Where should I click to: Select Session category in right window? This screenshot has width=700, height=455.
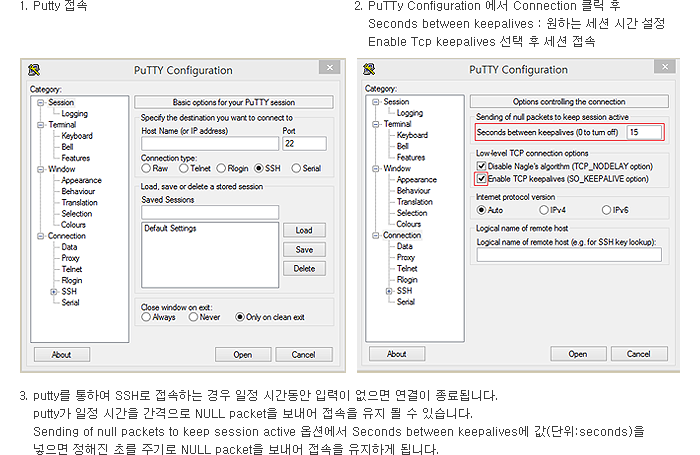click(396, 102)
